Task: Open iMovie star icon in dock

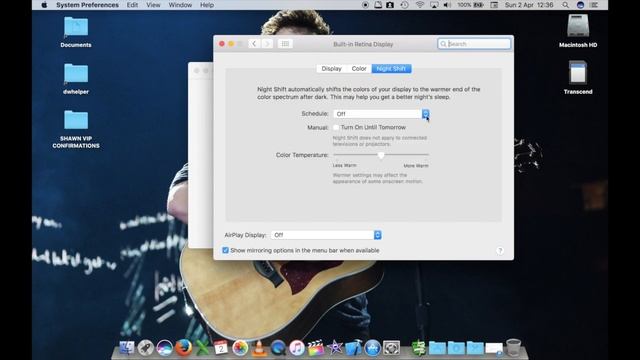Action: point(335,348)
